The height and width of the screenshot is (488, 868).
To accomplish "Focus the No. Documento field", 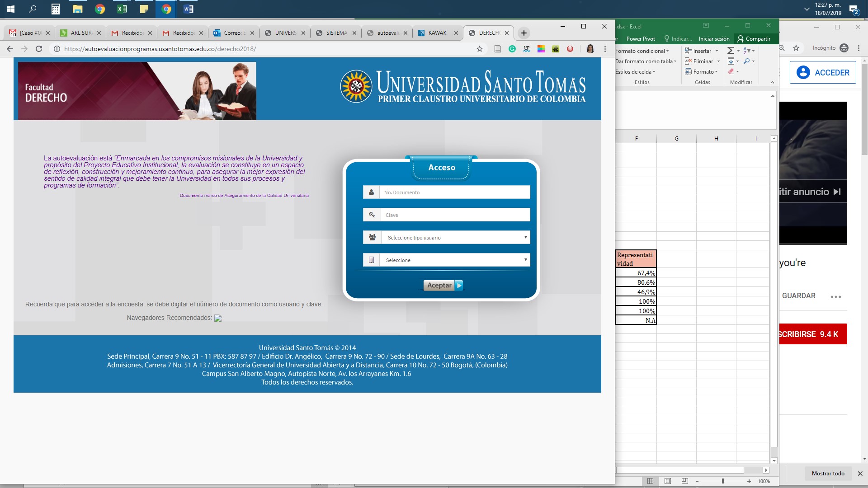I will (x=454, y=192).
